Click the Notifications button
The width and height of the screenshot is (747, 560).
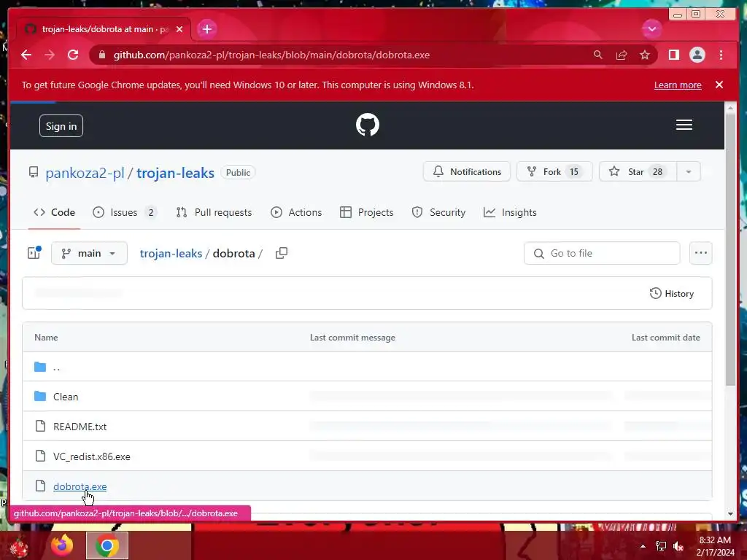pyautogui.click(x=466, y=171)
